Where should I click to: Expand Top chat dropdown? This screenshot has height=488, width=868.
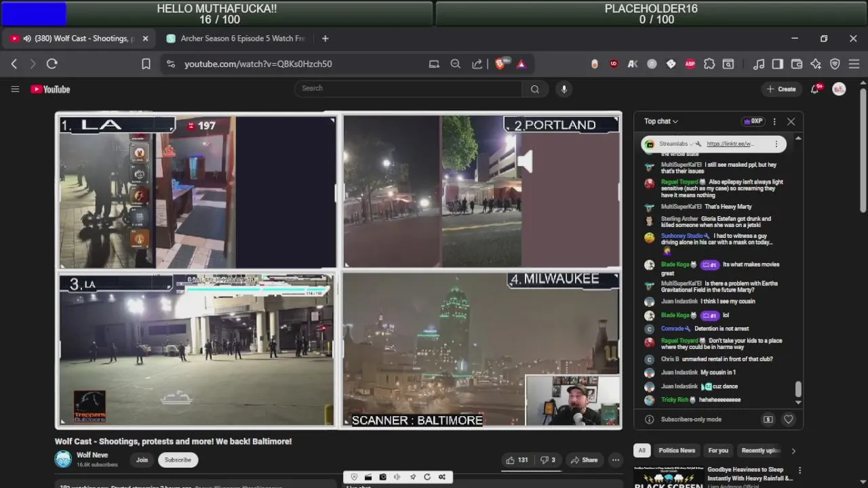661,121
